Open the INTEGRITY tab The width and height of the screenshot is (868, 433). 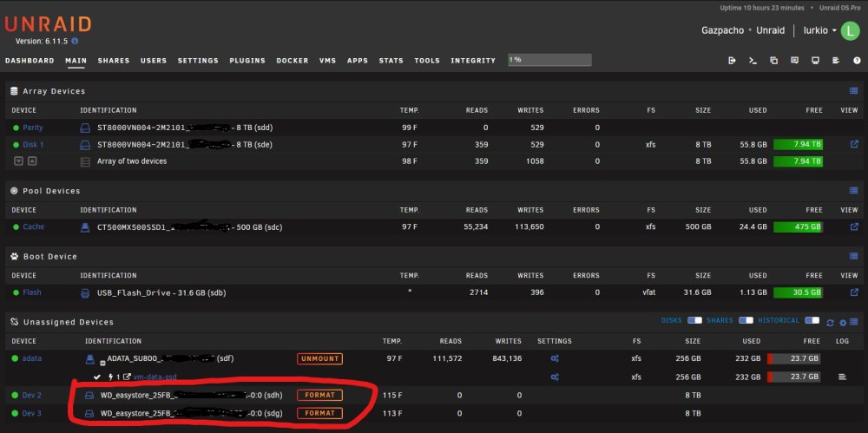[473, 61]
